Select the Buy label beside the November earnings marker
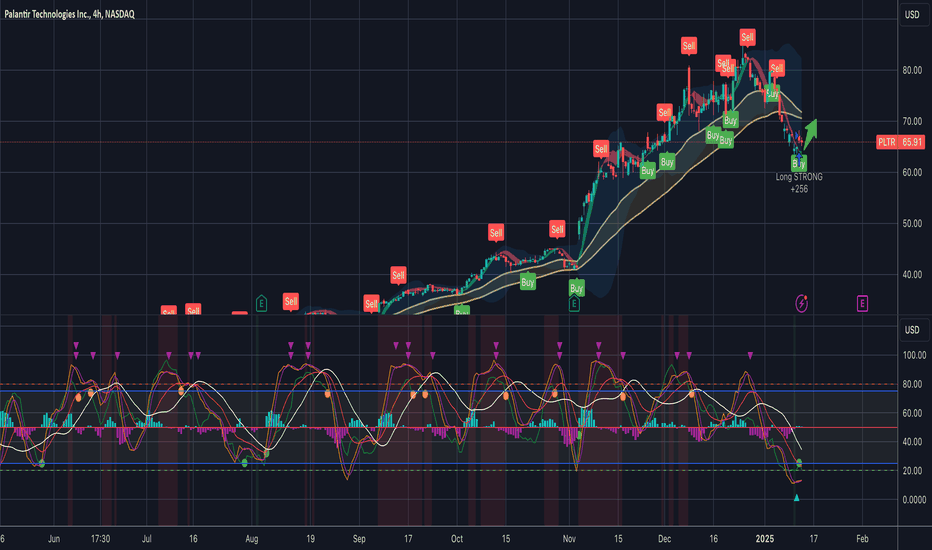This screenshot has width=932, height=550. (576, 288)
